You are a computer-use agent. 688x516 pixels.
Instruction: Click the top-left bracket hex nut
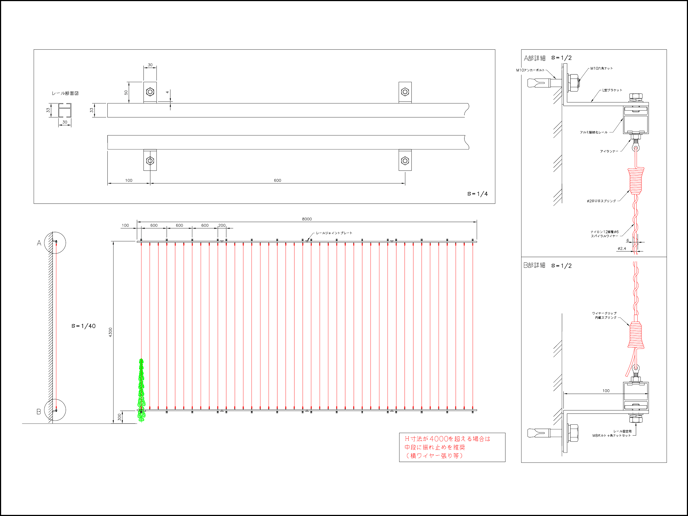(150, 92)
